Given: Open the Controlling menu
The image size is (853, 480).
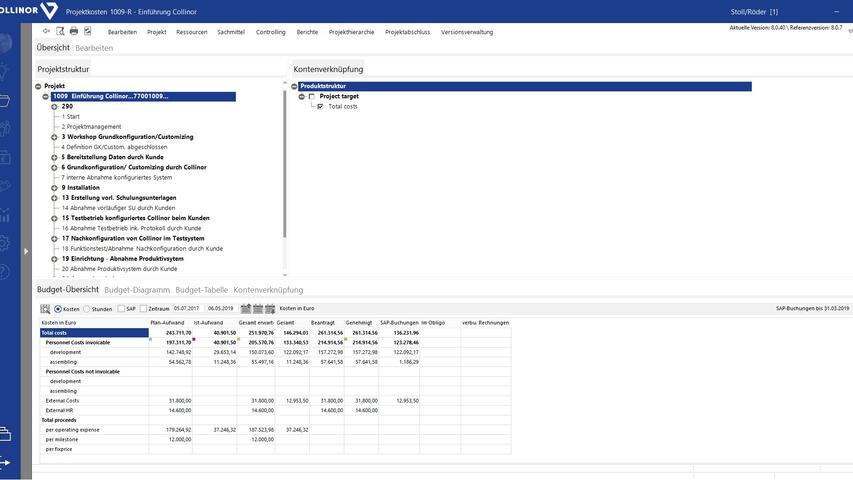Looking at the screenshot, I should click(x=270, y=32).
